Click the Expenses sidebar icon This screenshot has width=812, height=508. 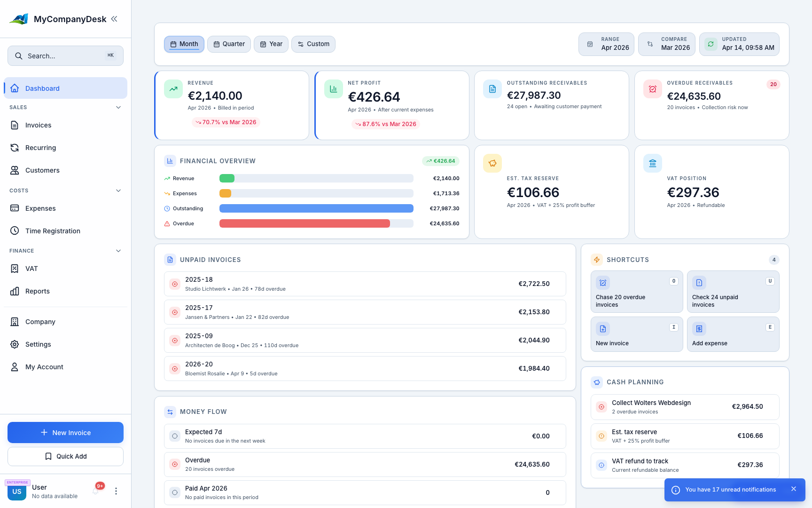[15, 208]
